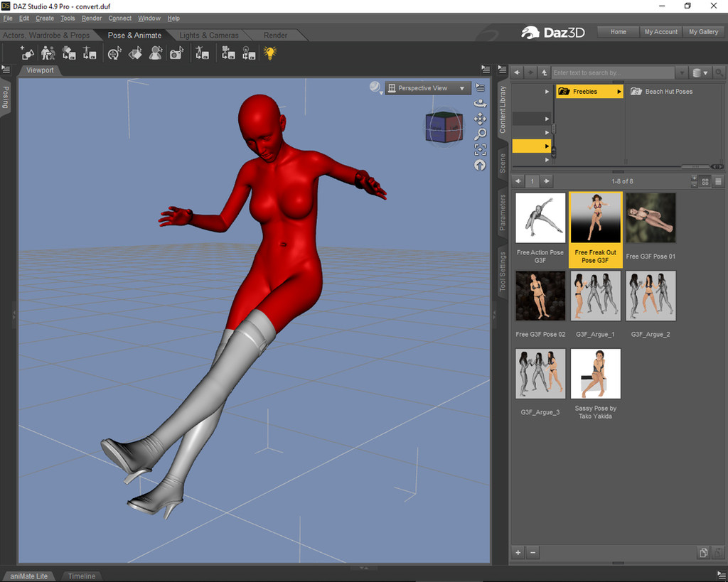Click the magnifier search button

[719, 73]
